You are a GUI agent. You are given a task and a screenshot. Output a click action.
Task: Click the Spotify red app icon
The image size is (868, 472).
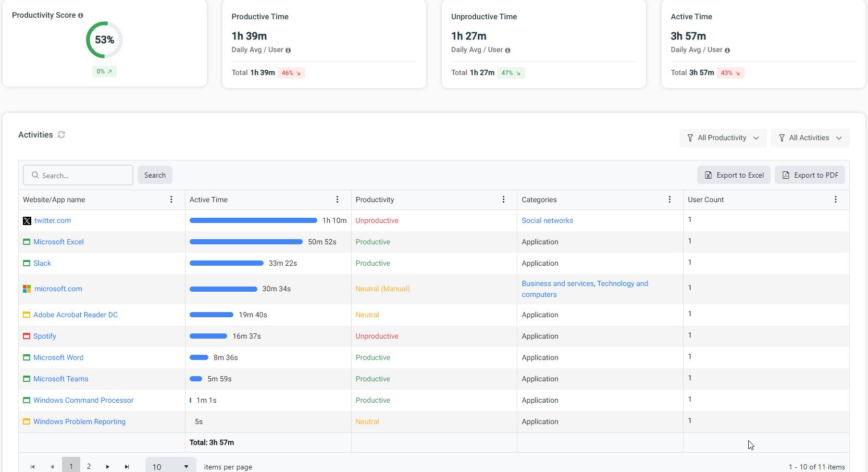click(x=27, y=337)
